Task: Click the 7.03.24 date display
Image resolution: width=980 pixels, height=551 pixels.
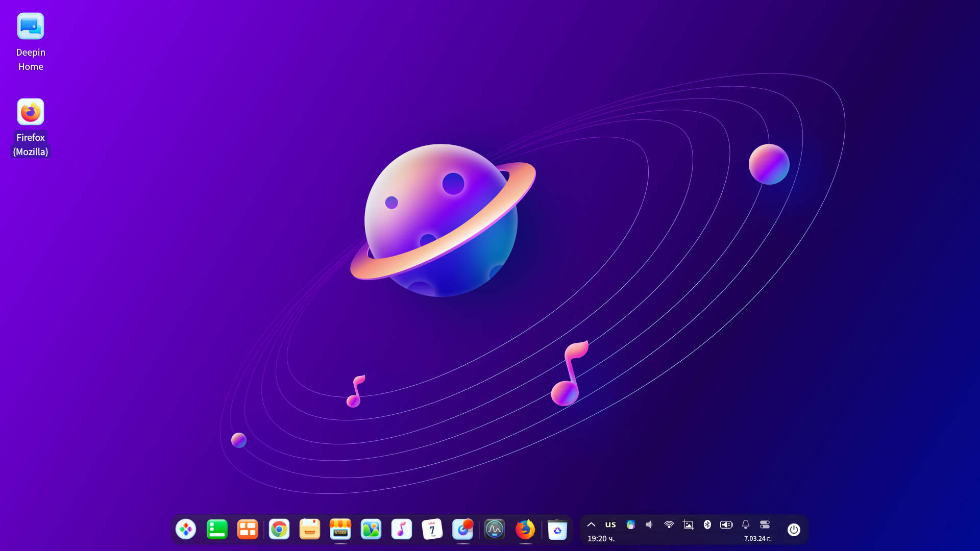Action: tap(757, 538)
